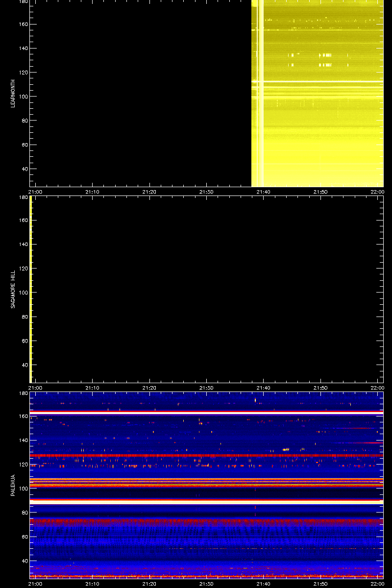Select the 21:20 time label under the Learmonth panel

pos(149,192)
